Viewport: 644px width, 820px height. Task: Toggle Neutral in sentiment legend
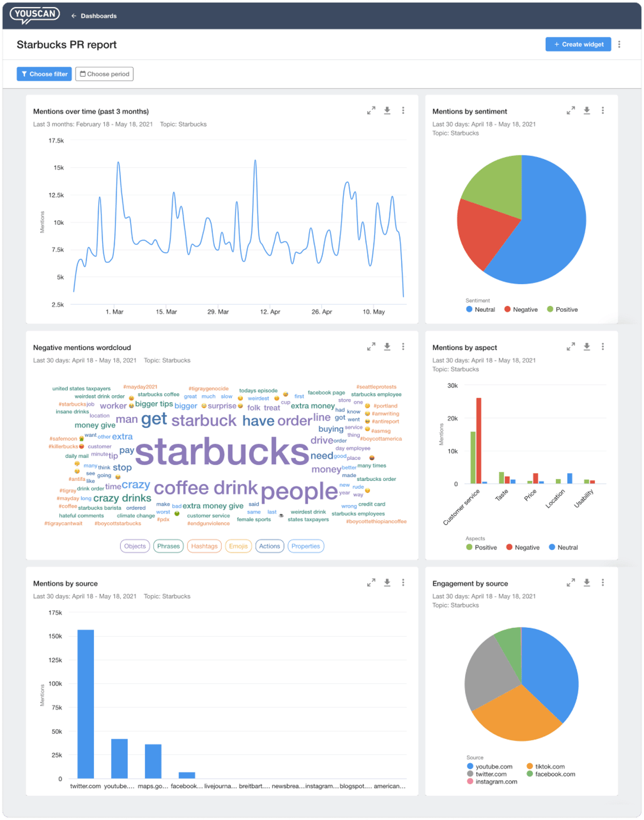480,309
